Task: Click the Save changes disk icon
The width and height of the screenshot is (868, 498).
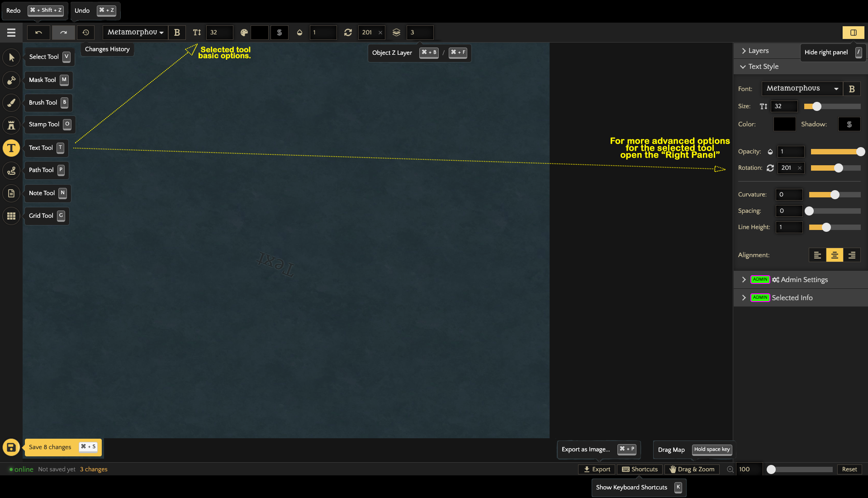Action: (x=11, y=447)
